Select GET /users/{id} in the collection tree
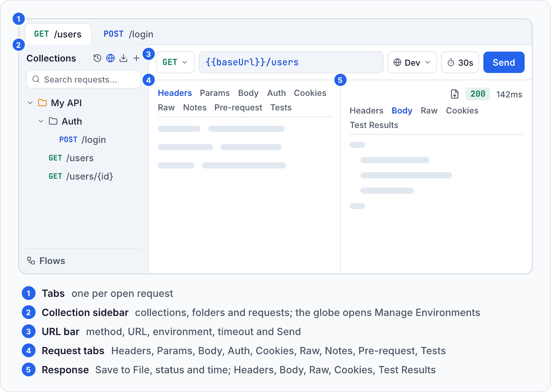 [x=81, y=176]
